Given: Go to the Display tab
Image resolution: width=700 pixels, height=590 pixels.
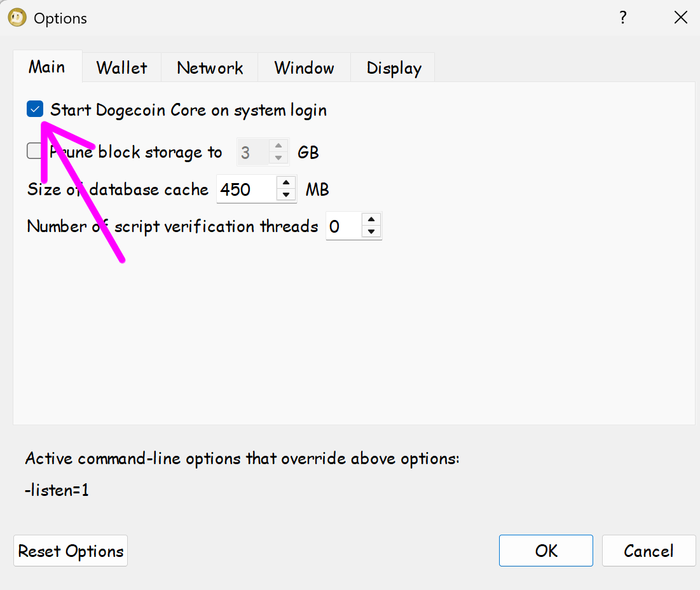Looking at the screenshot, I should pyautogui.click(x=393, y=68).
